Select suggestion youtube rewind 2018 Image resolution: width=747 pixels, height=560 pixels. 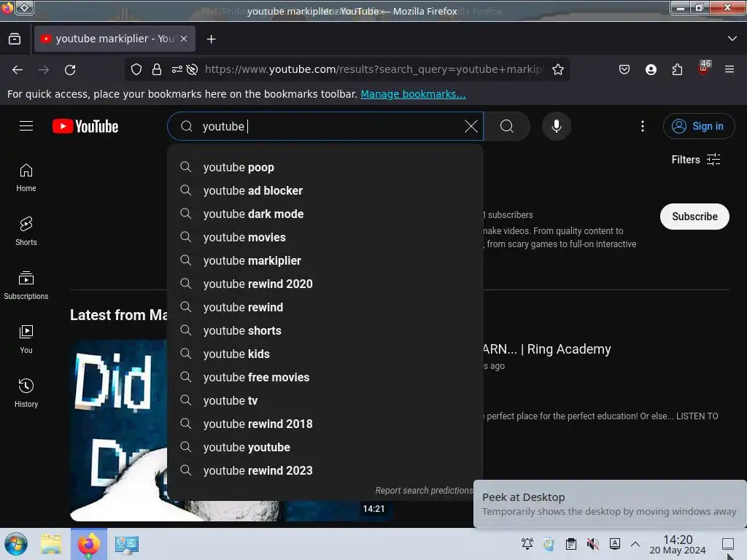pyautogui.click(x=325, y=424)
